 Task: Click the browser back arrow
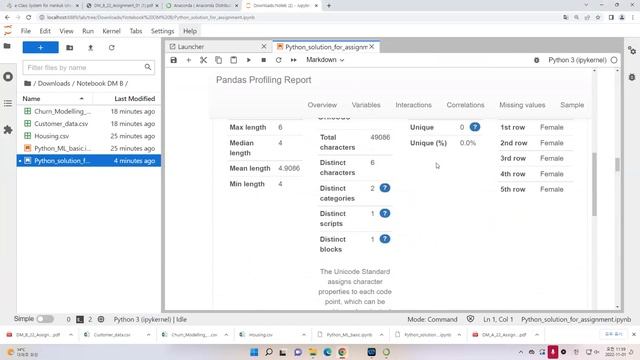coord(7,18)
